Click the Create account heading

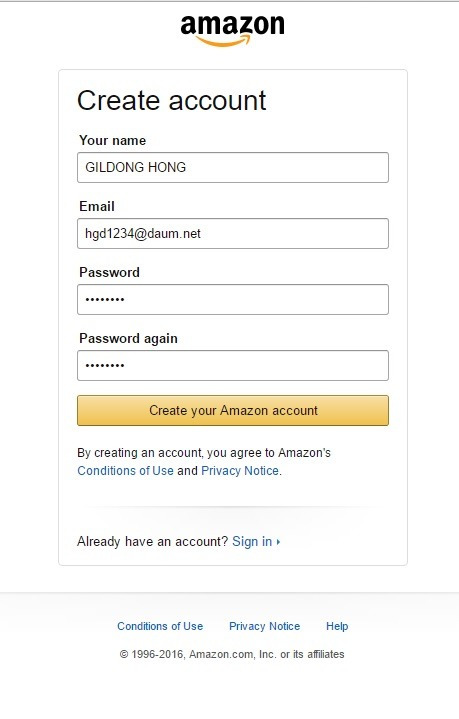171,100
